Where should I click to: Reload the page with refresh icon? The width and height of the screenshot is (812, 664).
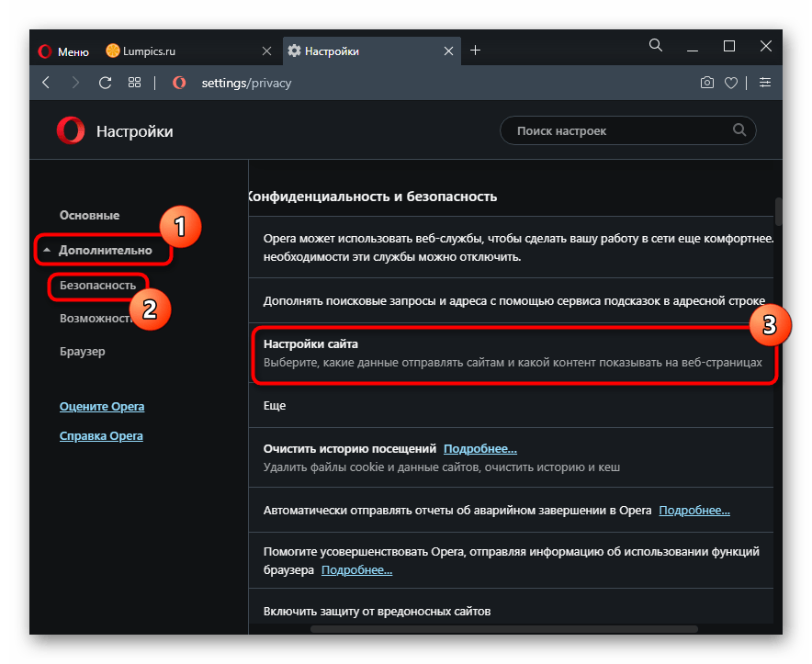coord(105,83)
